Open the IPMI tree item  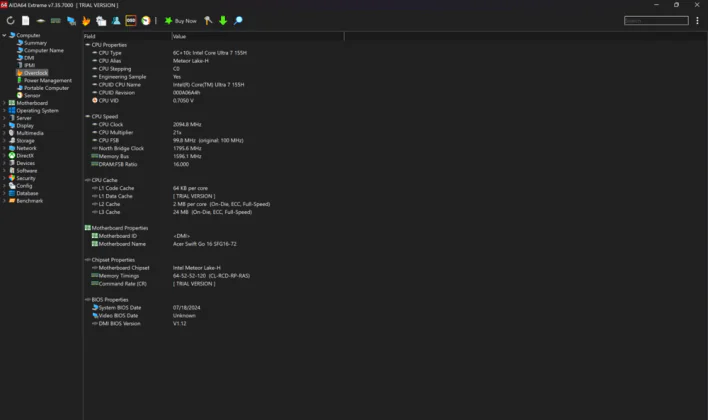tap(29, 65)
